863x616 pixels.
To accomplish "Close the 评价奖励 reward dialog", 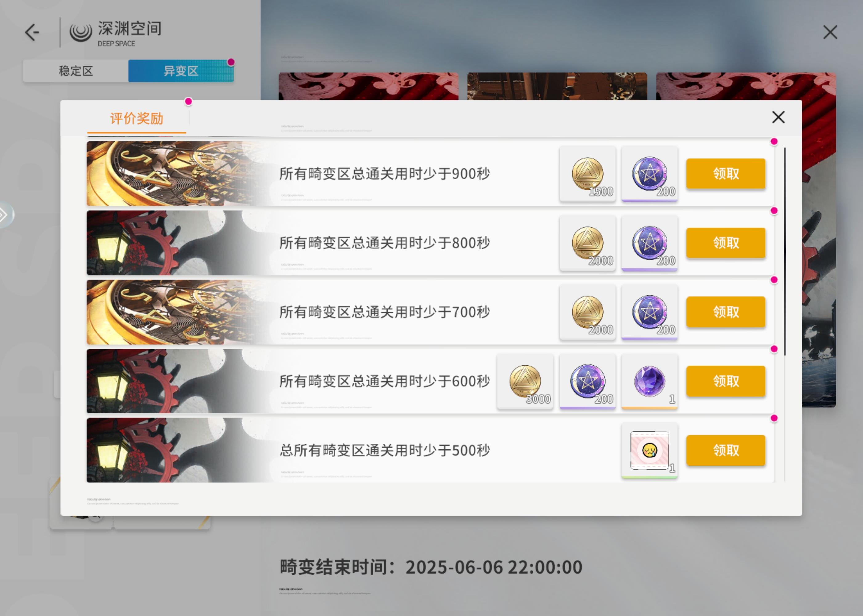I will pyautogui.click(x=778, y=117).
